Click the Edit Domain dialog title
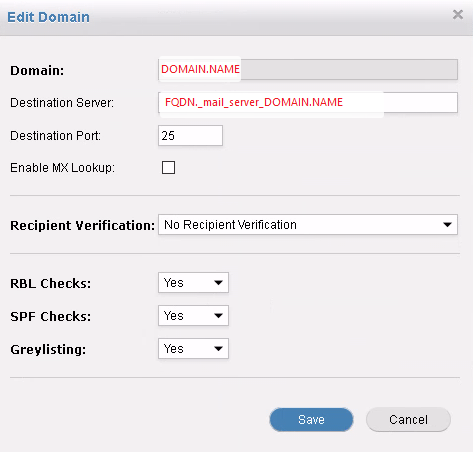 pyautogui.click(x=48, y=17)
